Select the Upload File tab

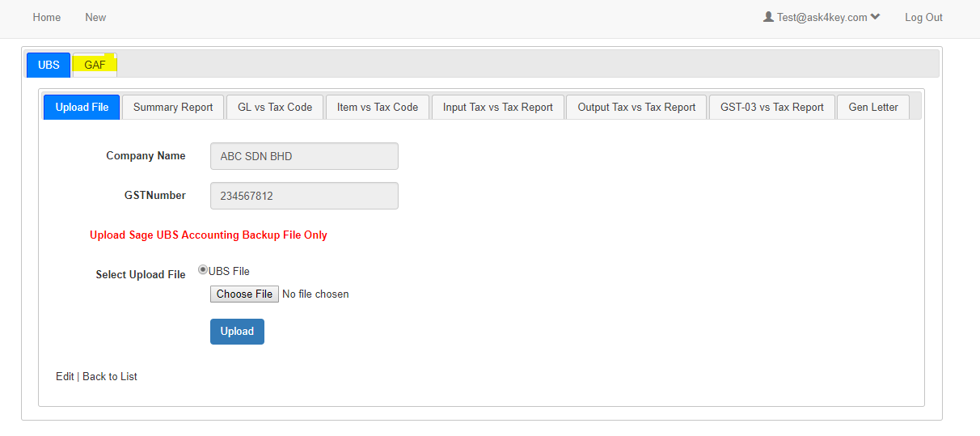[82, 107]
